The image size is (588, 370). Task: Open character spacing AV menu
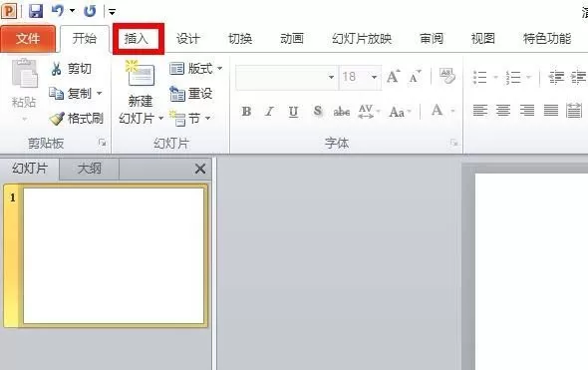tap(369, 112)
